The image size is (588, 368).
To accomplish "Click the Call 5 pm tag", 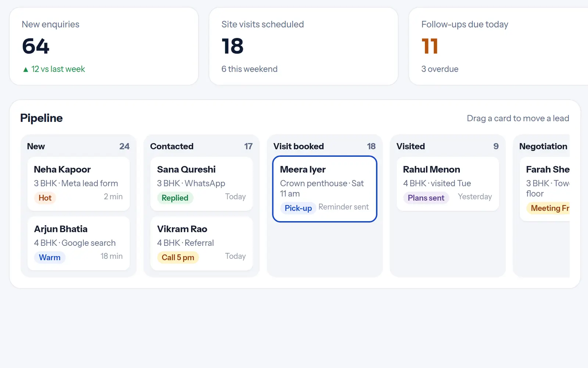I will (x=178, y=258).
